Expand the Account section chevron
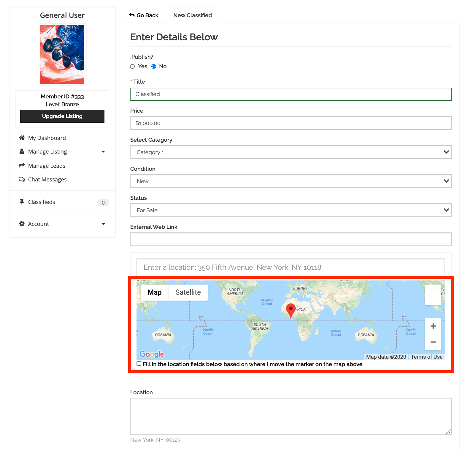The height and width of the screenshot is (450, 476). click(103, 224)
